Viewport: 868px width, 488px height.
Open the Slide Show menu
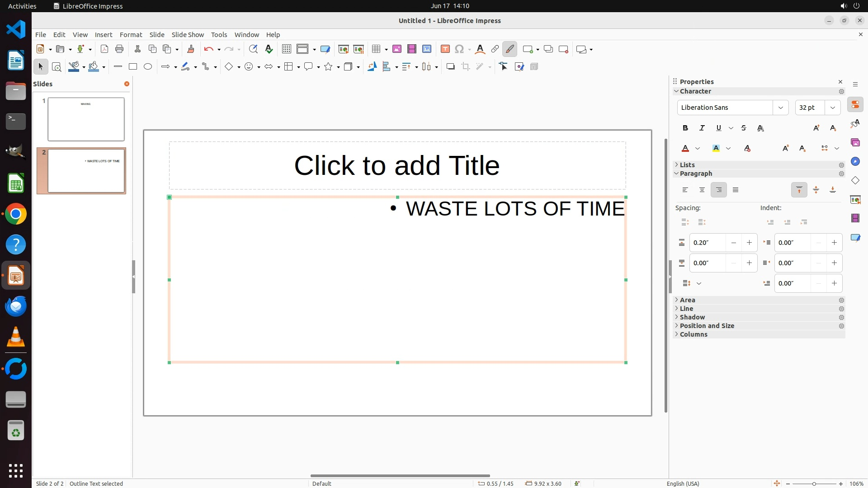pyautogui.click(x=188, y=35)
